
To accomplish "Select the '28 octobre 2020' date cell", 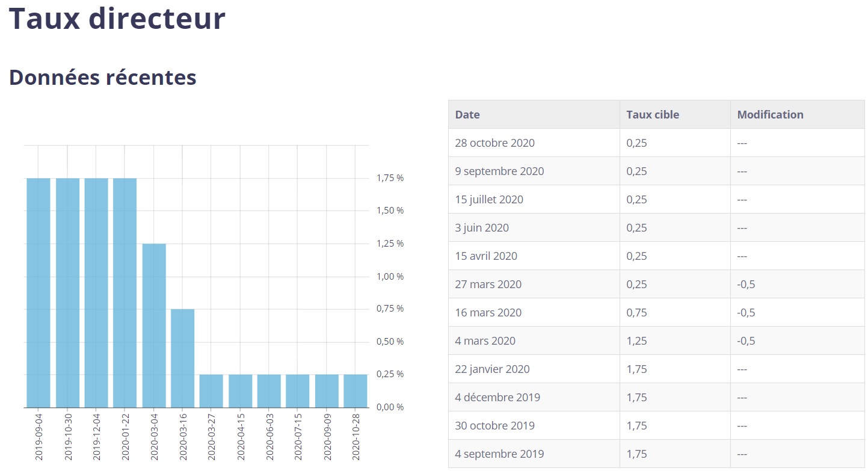I will (534, 143).
